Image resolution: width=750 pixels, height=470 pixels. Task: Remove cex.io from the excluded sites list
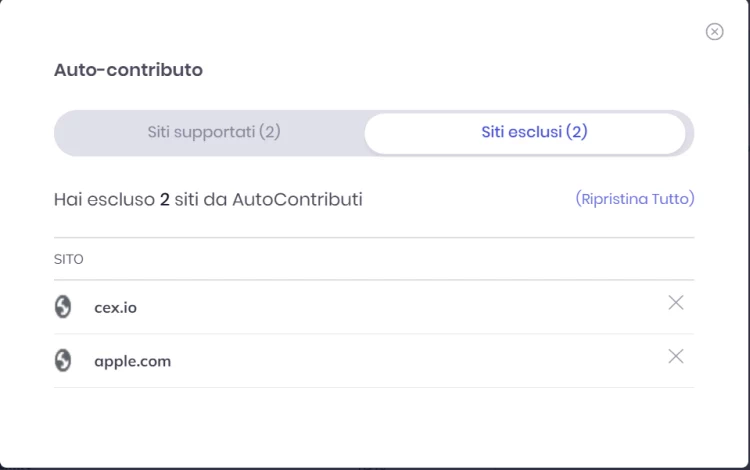[675, 302]
